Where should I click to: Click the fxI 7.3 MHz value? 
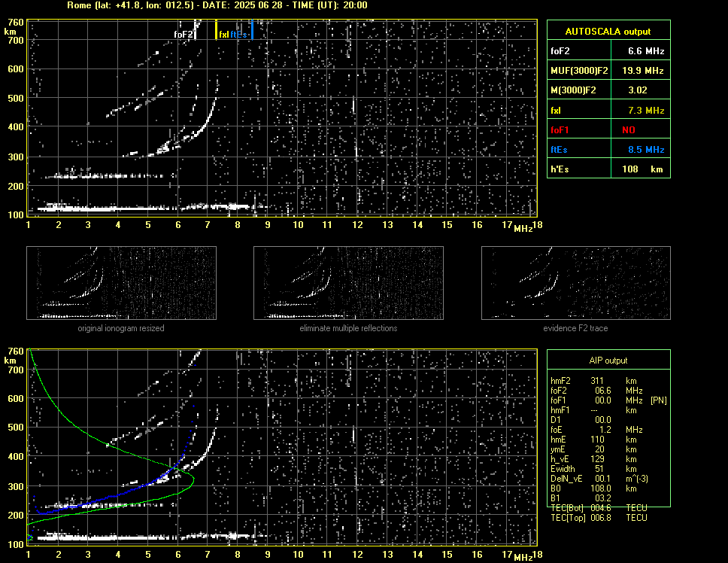(646, 111)
